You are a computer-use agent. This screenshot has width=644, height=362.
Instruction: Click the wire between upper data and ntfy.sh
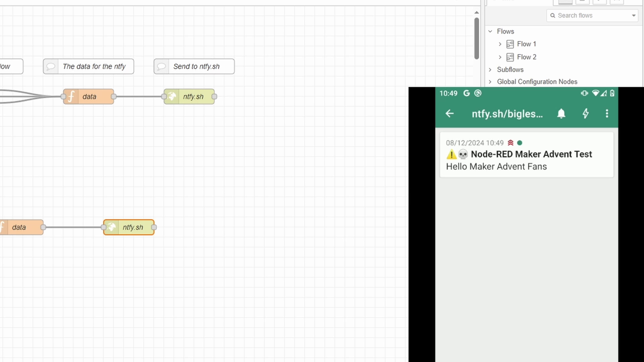coord(139,97)
